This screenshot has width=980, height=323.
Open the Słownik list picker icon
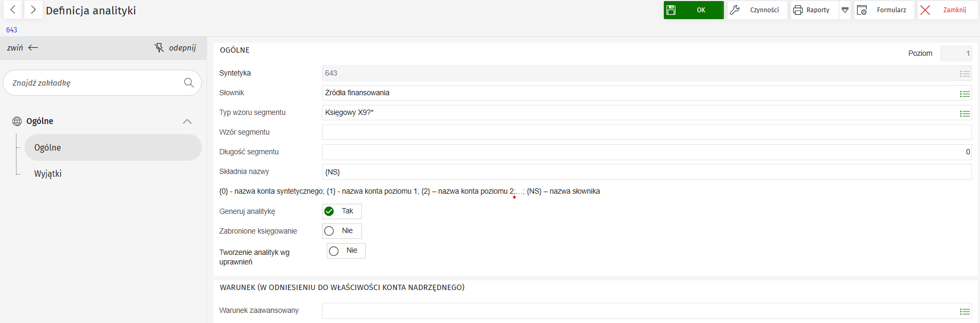click(965, 94)
